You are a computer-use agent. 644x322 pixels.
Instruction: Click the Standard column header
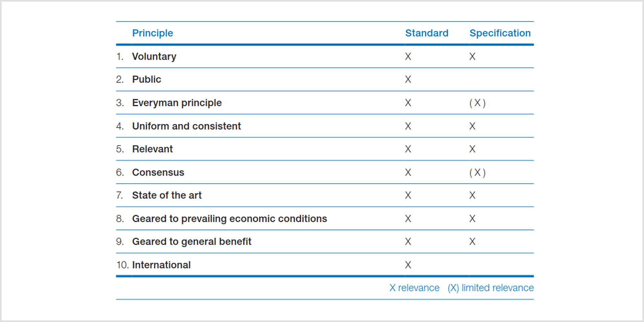(x=427, y=33)
